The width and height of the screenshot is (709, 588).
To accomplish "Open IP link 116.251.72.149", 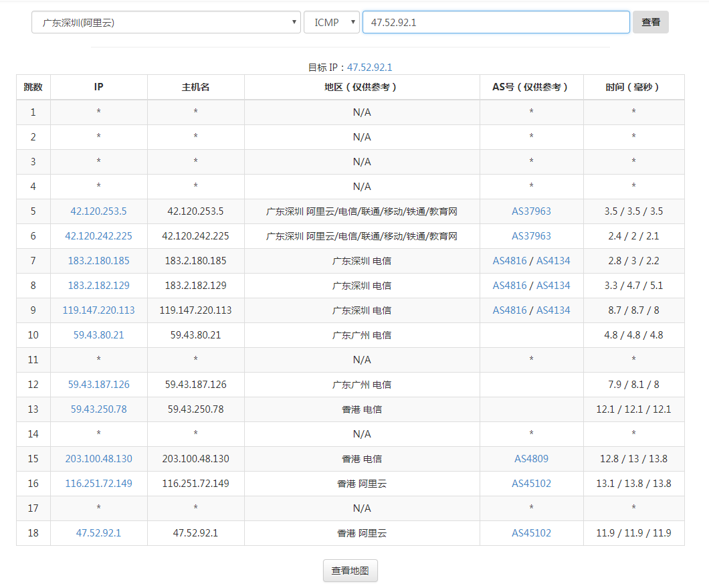I will point(98,484).
